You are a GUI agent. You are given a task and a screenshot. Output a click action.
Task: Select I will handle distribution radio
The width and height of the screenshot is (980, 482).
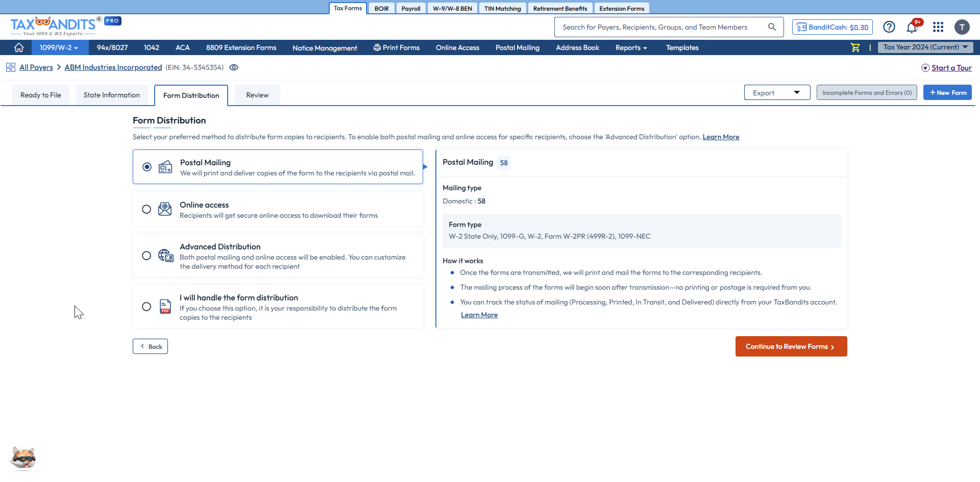click(146, 307)
